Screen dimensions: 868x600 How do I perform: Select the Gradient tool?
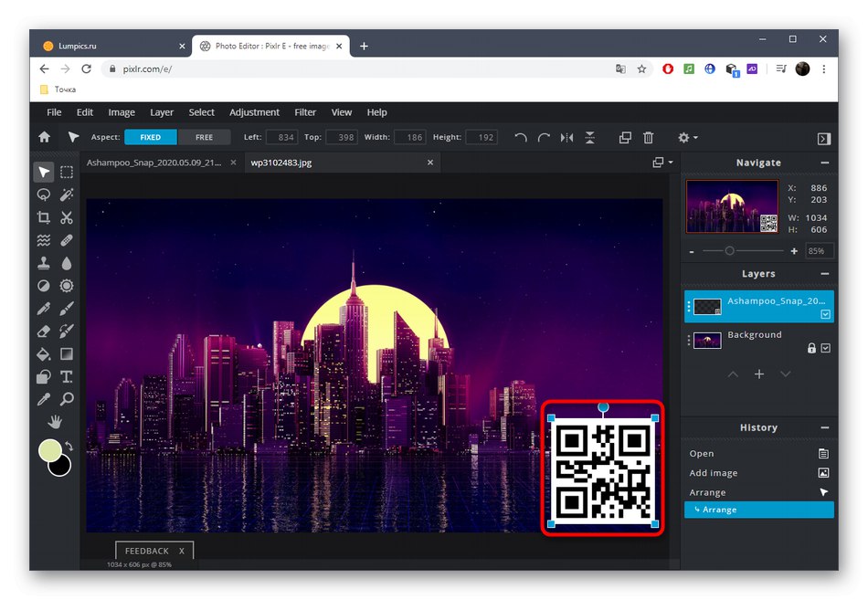click(67, 353)
